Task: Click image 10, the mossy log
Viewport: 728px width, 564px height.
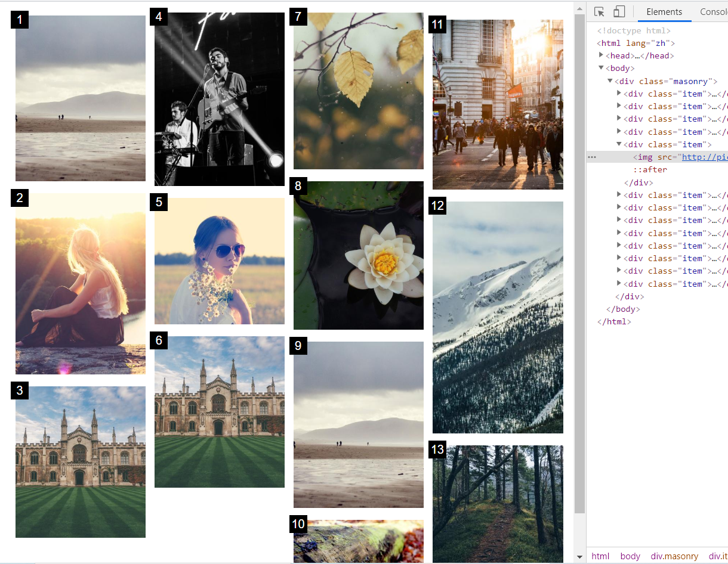Action: click(359, 541)
